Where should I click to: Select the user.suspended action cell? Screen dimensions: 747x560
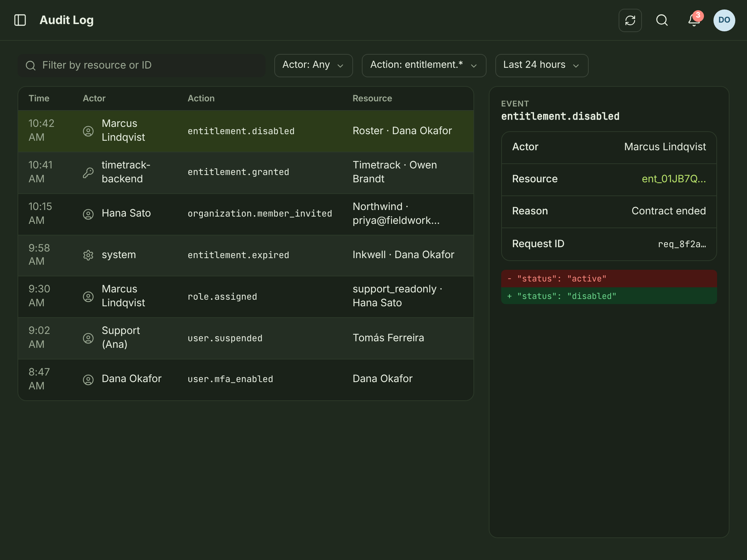click(x=225, y=338)
